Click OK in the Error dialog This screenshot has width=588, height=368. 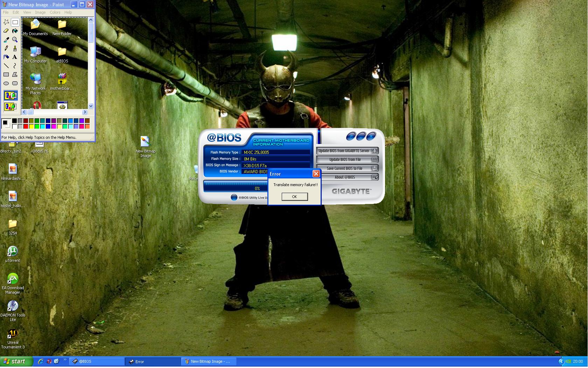click(x=295, y=197)
